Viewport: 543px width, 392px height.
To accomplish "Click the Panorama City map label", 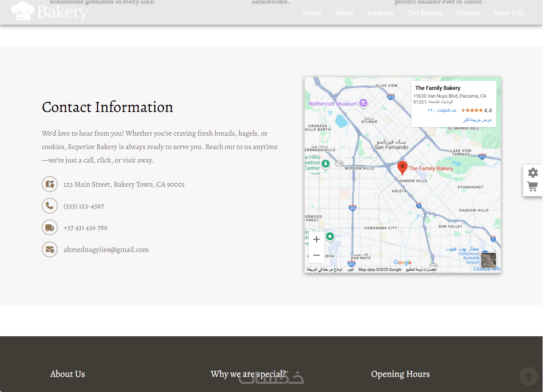I will pyautogui.click(x=380, y=228).
